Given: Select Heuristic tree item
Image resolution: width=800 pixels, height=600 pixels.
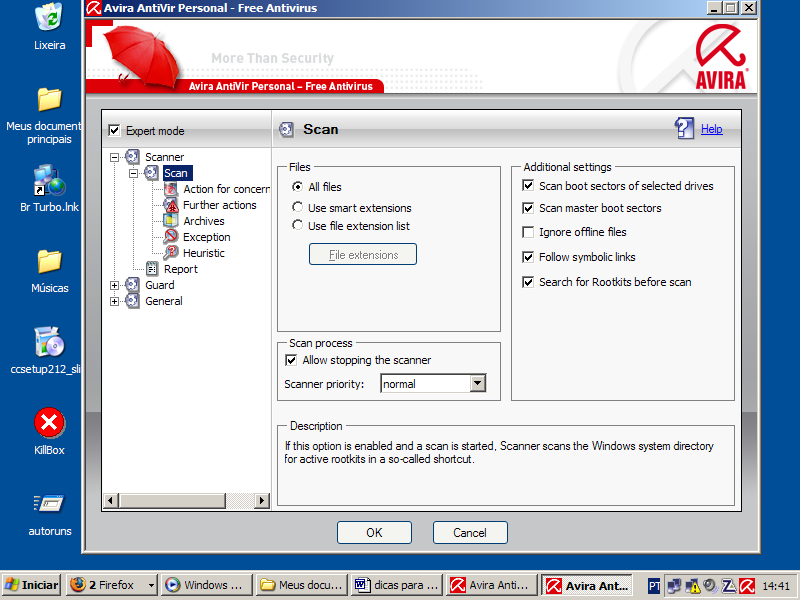Looking at the screenshot, I should pyautogui.click(x=204, y=253).
